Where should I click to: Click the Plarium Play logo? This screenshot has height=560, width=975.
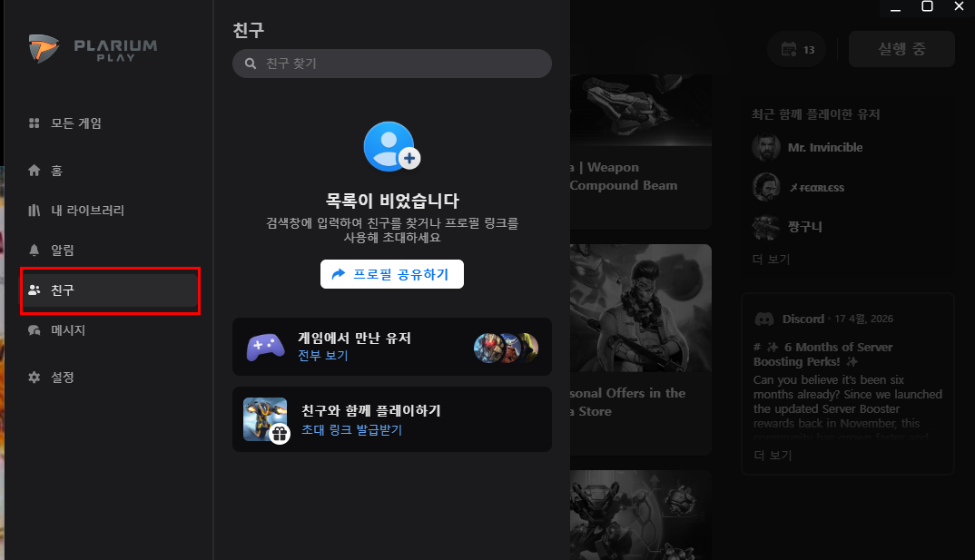[93, 51]
